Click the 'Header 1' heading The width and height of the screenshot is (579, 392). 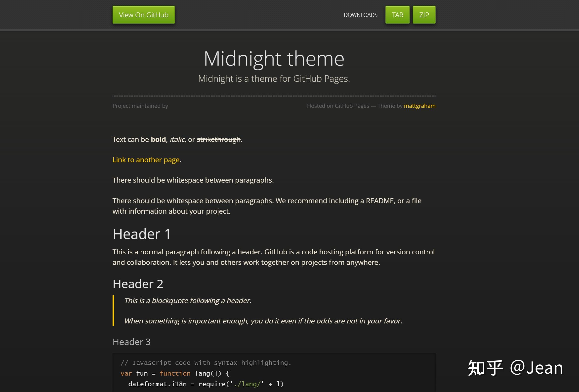141,234
